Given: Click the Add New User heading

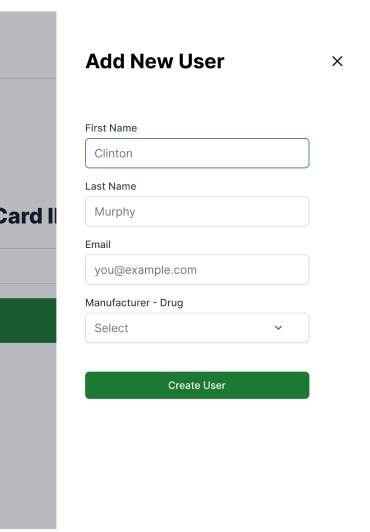Looking at the screenshot, I should click(155, 61).
